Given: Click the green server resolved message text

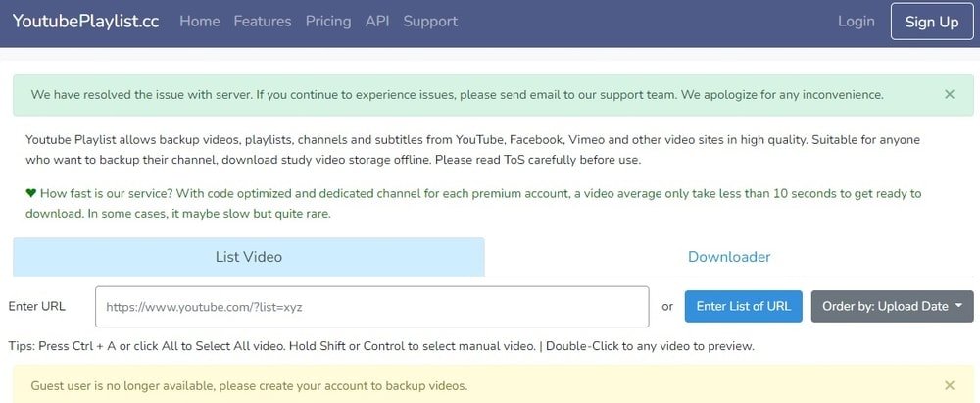Looking at the screenshot, I should tap(457, 95).
